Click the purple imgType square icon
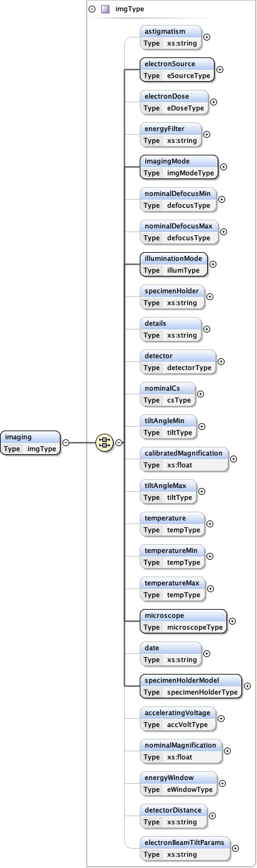 click(x=105, y=9)
